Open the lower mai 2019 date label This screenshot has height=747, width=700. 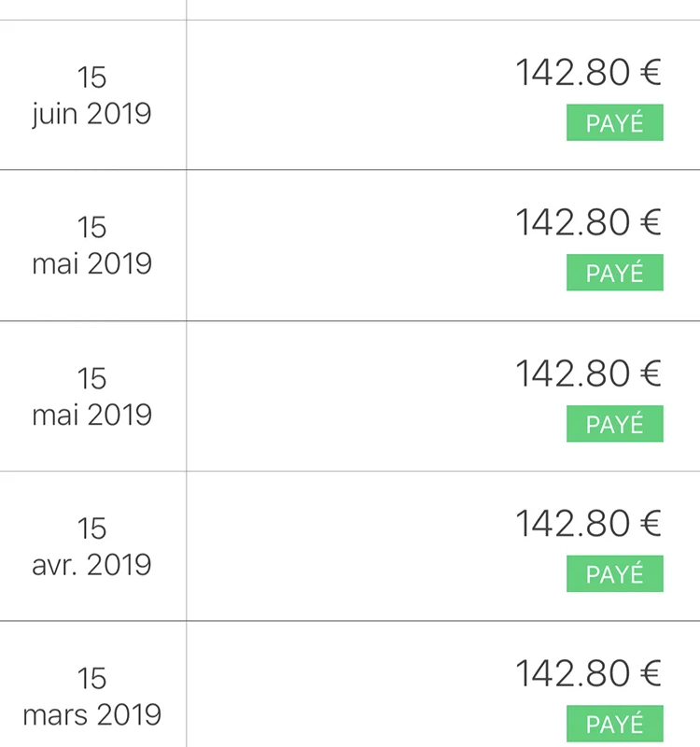pos(91,415)
